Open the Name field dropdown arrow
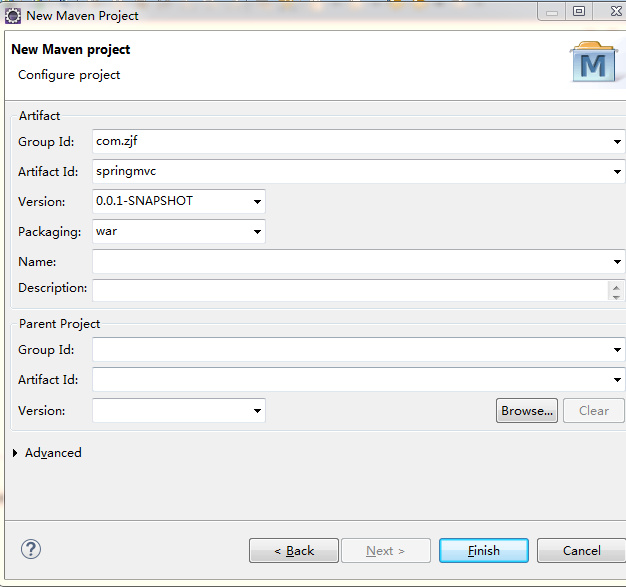The height and width of the screenshot is (587, 626). click(x=617, y=262)
